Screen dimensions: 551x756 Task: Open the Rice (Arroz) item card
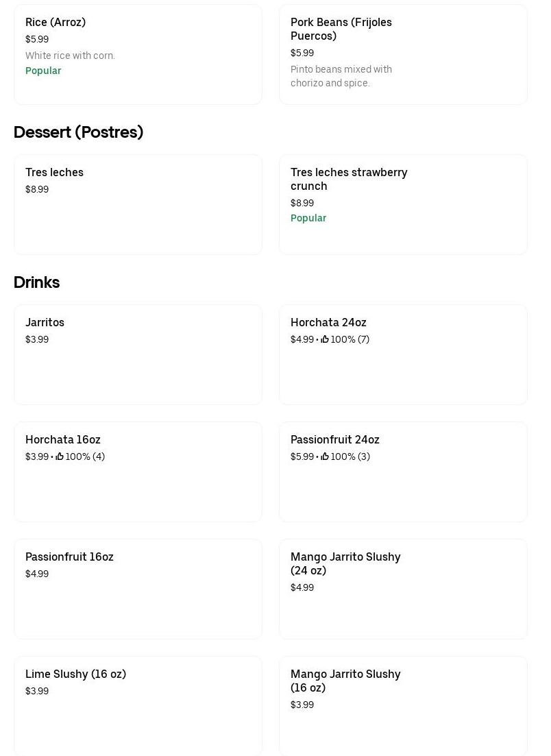point(138,55)
